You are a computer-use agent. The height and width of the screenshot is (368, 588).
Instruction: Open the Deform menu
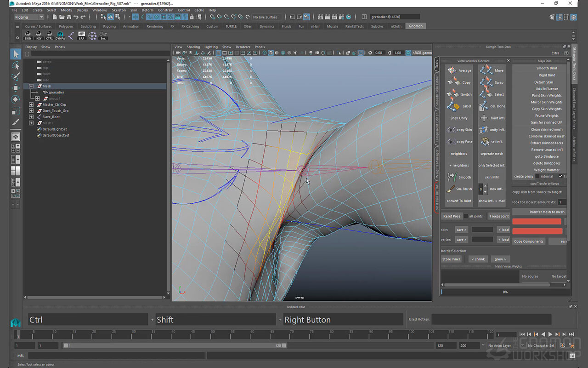[147, 10]
